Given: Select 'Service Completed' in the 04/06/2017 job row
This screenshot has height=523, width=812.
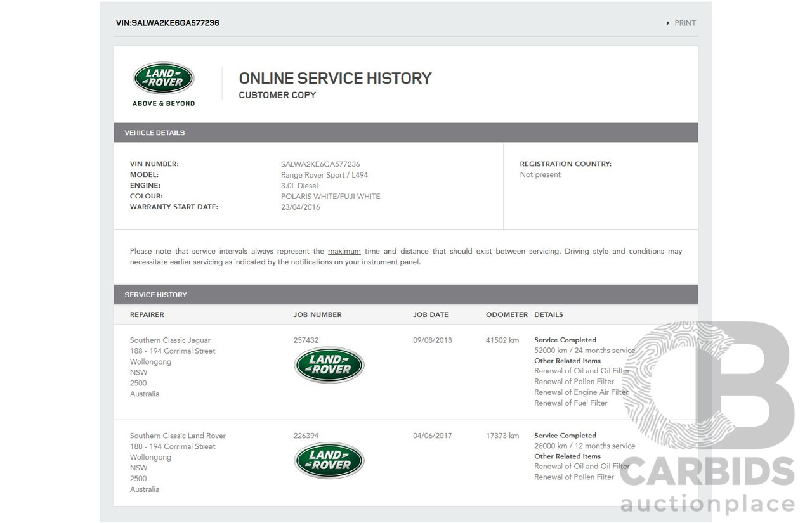Looking at the screenshot, I should click(x=565, y=436).
